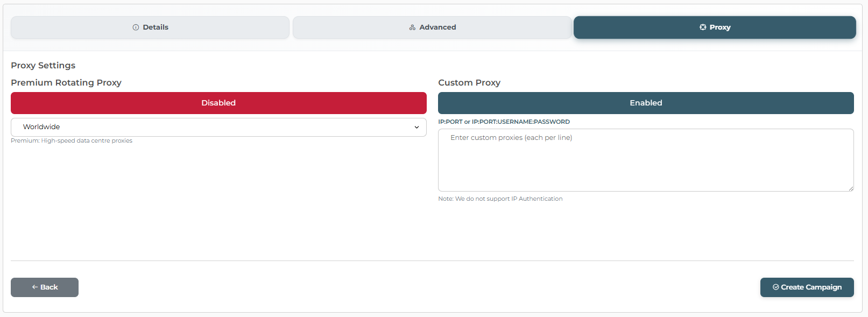The image size is (868, 317).
Task: Focus the custom proxies text area
Action: [x=646, y=160]
